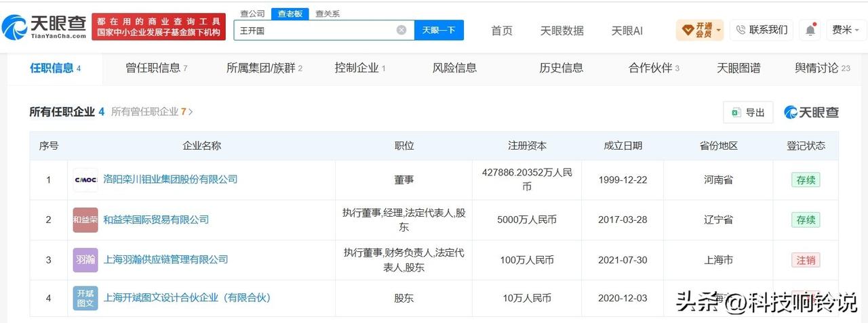Click the 成立日期 column header

click(623, 146)
